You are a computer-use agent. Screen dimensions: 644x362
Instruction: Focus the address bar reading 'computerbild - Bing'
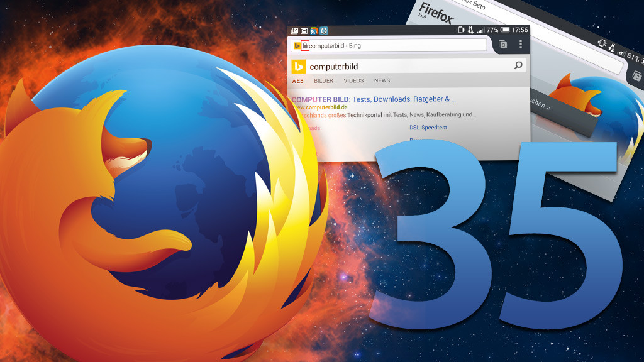click(x=389, y=45)
